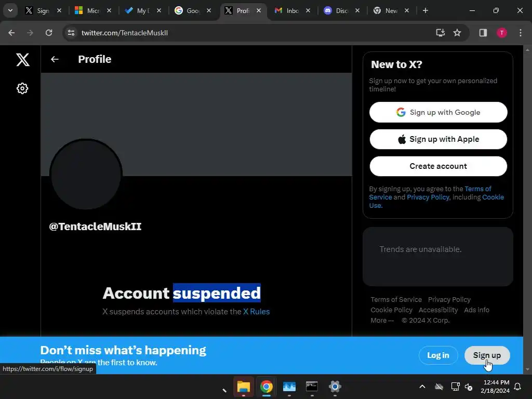The image size is (532, 399).
Task: Switch to the New Tab tab
Action: (x=386, y=10)
